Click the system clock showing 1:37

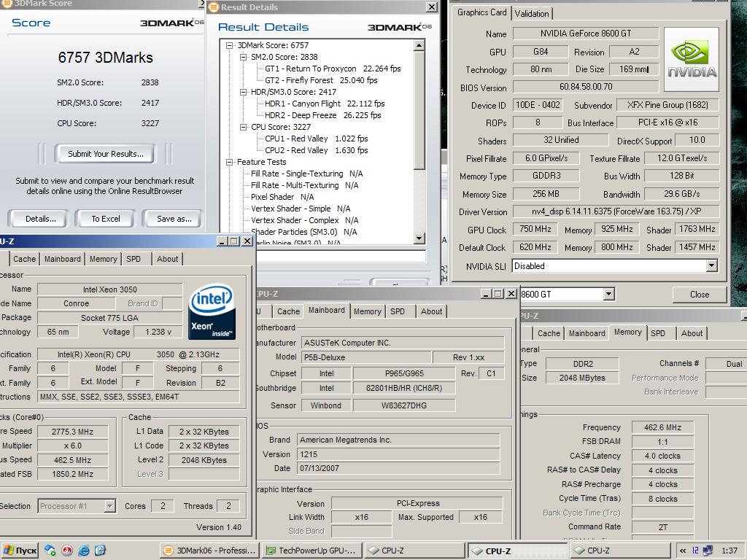[729, 551]
